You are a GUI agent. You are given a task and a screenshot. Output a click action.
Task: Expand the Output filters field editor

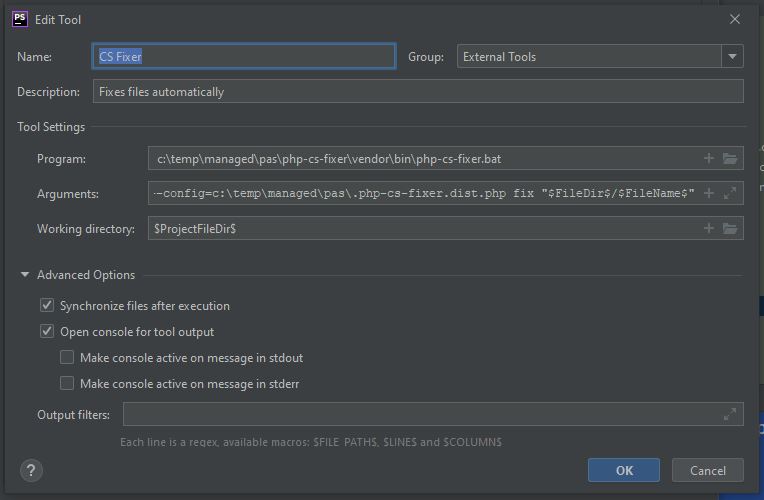[730, 414]
